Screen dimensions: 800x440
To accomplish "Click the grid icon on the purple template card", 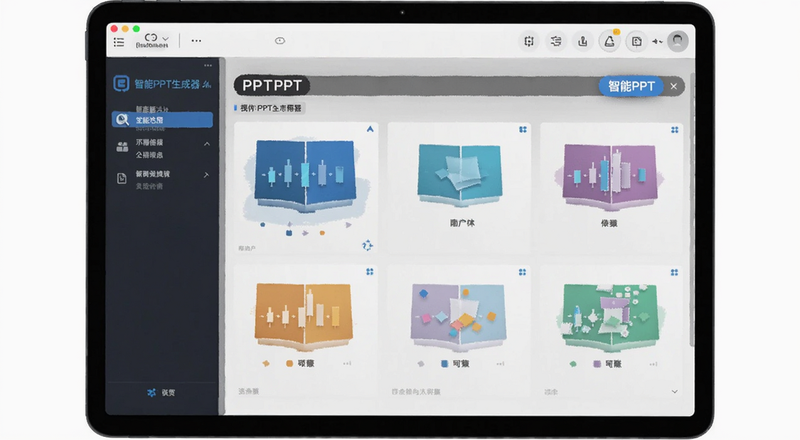I will point(674,130).
